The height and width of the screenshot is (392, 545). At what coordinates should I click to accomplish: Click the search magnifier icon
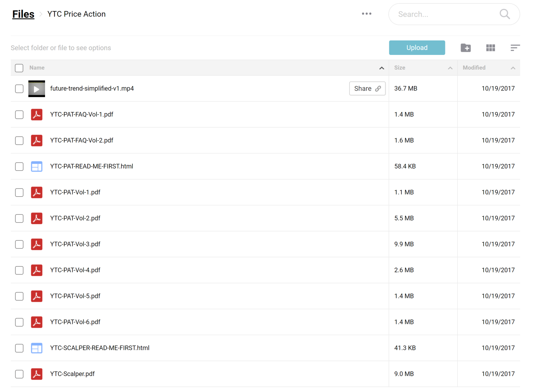505,14
